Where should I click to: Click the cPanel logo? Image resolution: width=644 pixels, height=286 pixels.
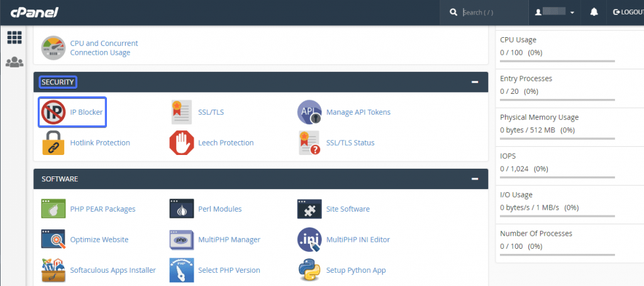coord(35,13)
